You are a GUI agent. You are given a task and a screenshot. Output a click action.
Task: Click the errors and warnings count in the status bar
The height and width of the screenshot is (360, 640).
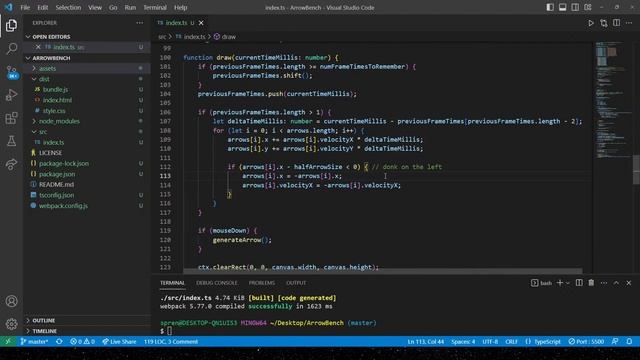pyautogui.click(x=82, y=342)
